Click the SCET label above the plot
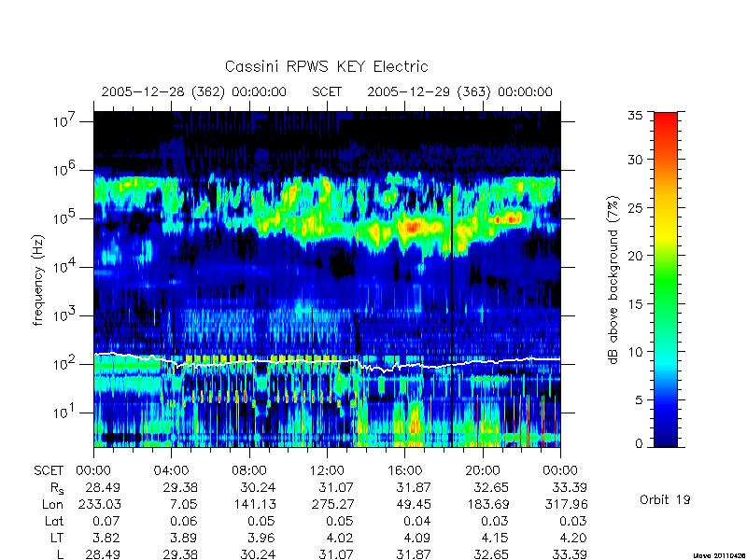Screen dimensions: 747x560 click(x=327, y=91)
